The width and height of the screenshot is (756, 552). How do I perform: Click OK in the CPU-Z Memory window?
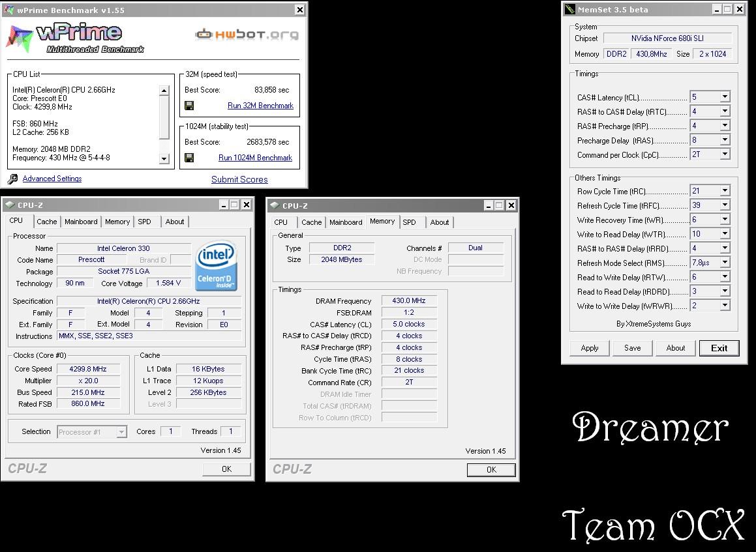(491, 470)
